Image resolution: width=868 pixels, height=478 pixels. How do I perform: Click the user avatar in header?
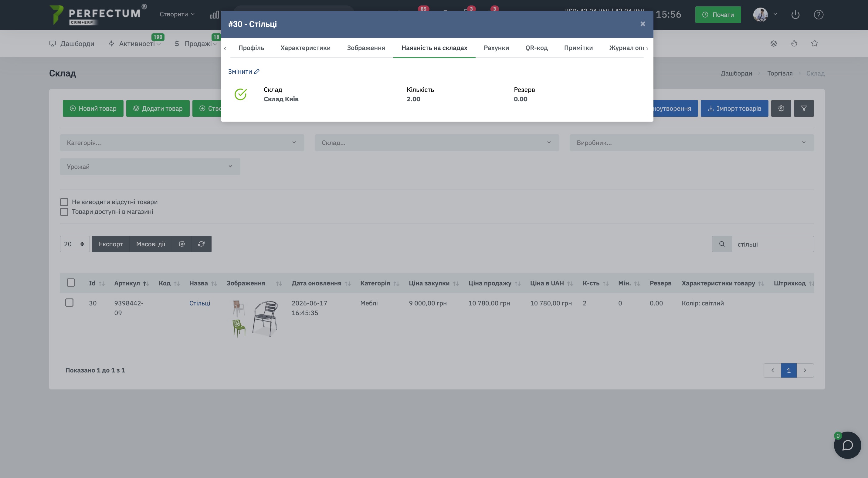tap(760, 15)
